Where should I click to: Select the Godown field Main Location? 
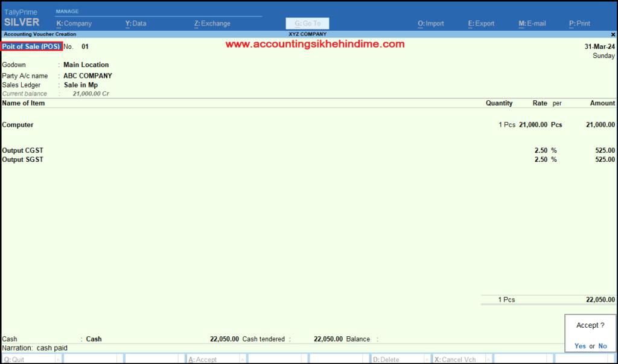tap(86, 65)
